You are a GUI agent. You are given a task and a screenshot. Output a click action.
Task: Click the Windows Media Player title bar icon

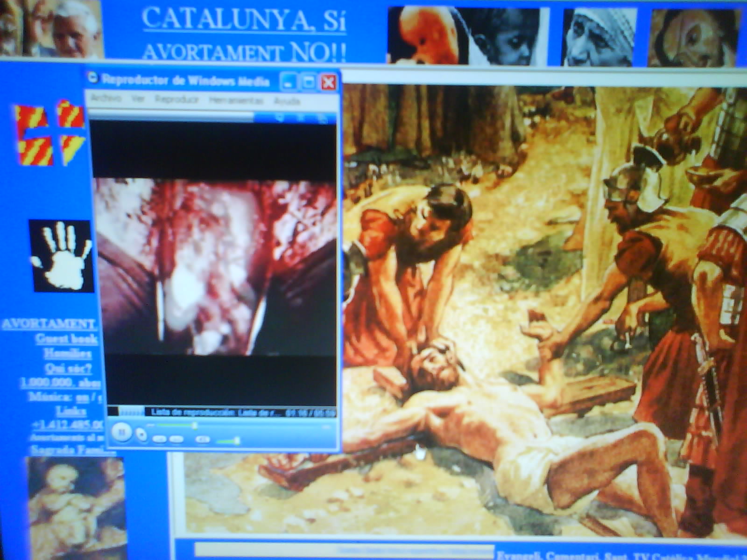pyautogui.click(x=93, y=77)
